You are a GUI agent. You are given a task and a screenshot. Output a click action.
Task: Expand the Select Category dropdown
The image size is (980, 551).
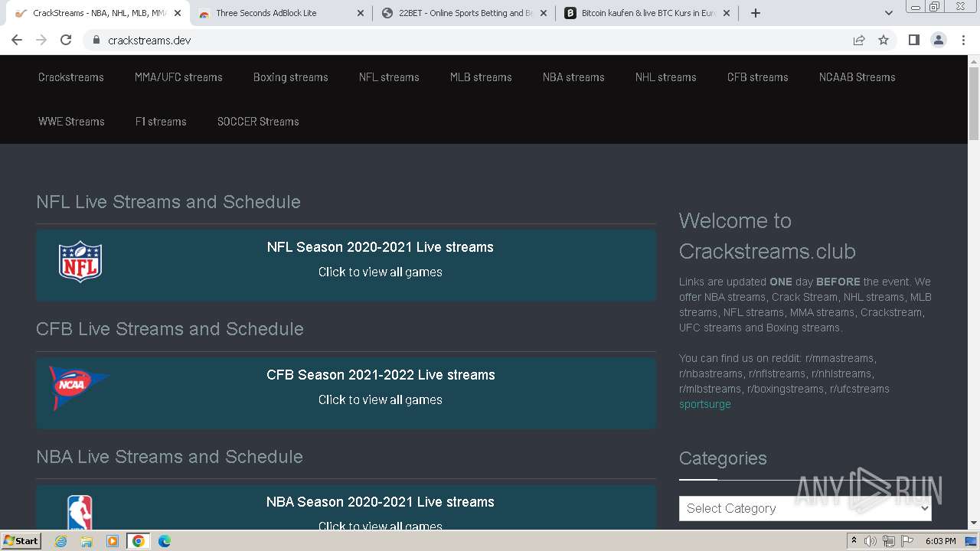805,508
